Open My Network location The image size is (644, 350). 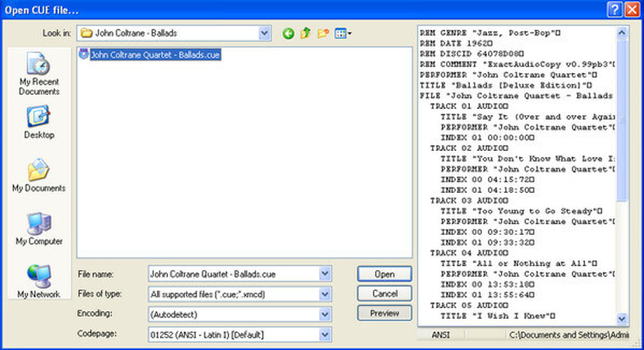(39, 282)
